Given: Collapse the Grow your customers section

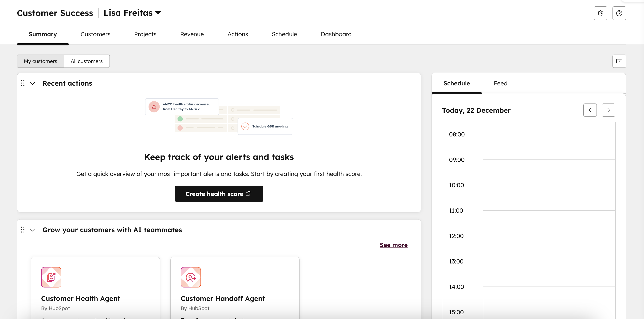Looking at the screenshot, I should pos(32,230).
